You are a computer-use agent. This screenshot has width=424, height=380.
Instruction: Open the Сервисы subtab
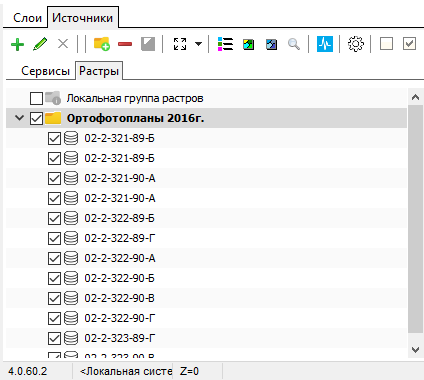[45, 71]
